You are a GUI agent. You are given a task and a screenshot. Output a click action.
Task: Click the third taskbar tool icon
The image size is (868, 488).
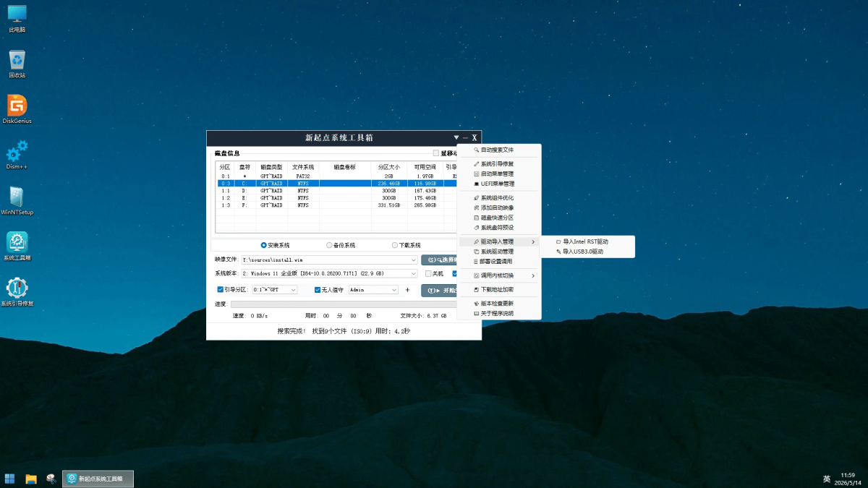coord(51,479)
